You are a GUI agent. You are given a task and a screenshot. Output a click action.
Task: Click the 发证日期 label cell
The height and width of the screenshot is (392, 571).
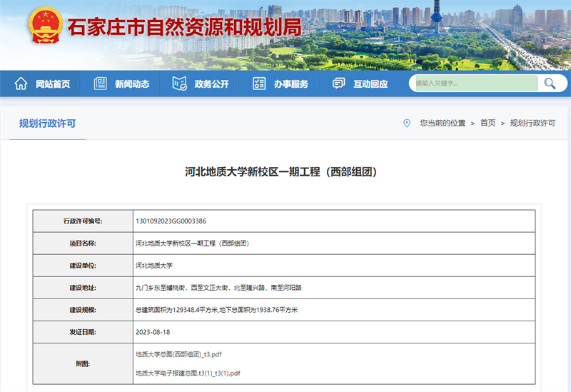tap(83, 332)
